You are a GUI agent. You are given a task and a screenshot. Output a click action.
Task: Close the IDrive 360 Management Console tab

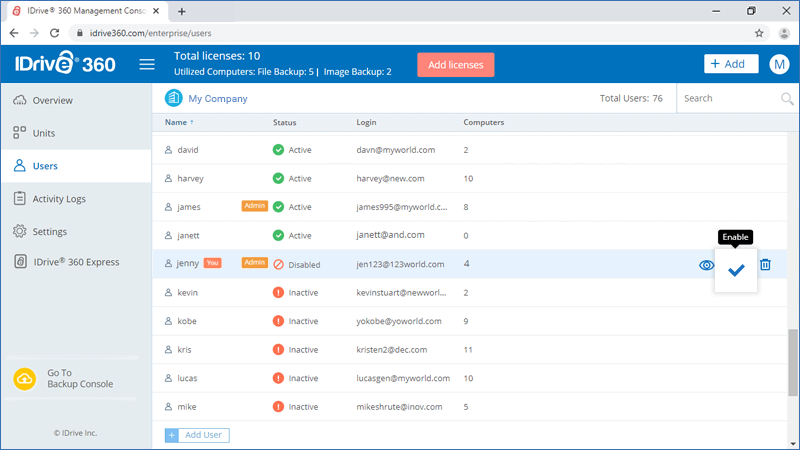pyautogui.click(x=156, y=11)
